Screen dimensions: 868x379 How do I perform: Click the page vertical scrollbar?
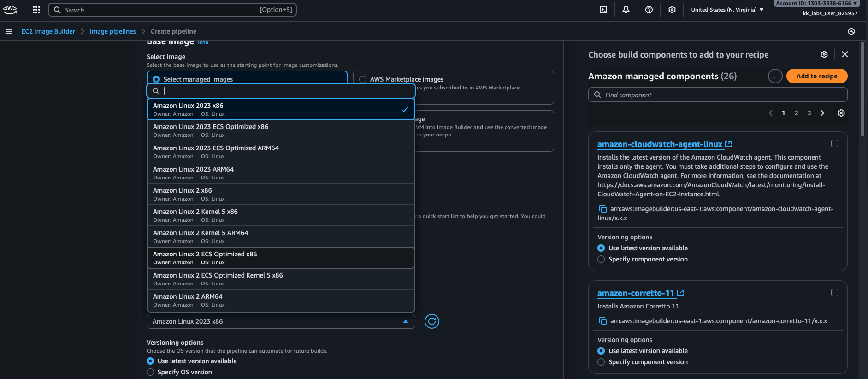pyautogui.click(x=862, y=89)
